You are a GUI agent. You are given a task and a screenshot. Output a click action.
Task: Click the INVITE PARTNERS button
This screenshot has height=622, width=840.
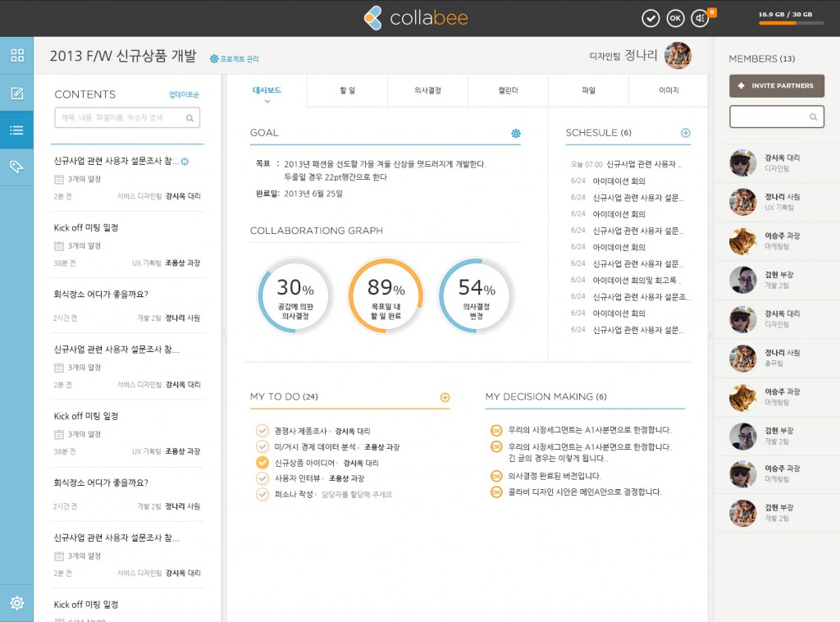coord(776,85)
